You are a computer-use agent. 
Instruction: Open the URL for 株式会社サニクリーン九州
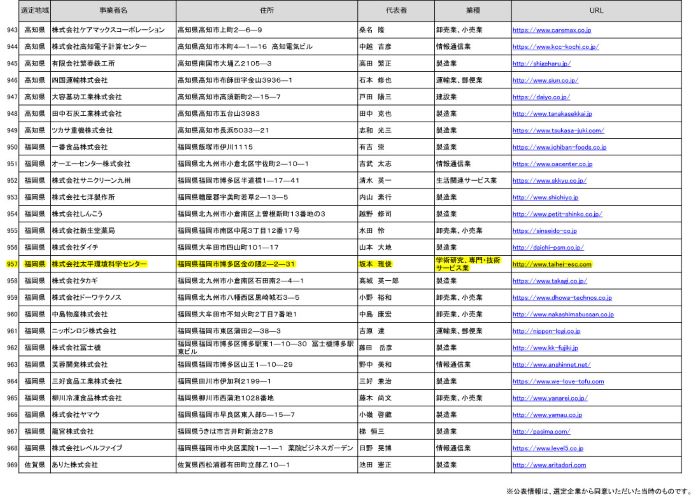tap(550, 180)
